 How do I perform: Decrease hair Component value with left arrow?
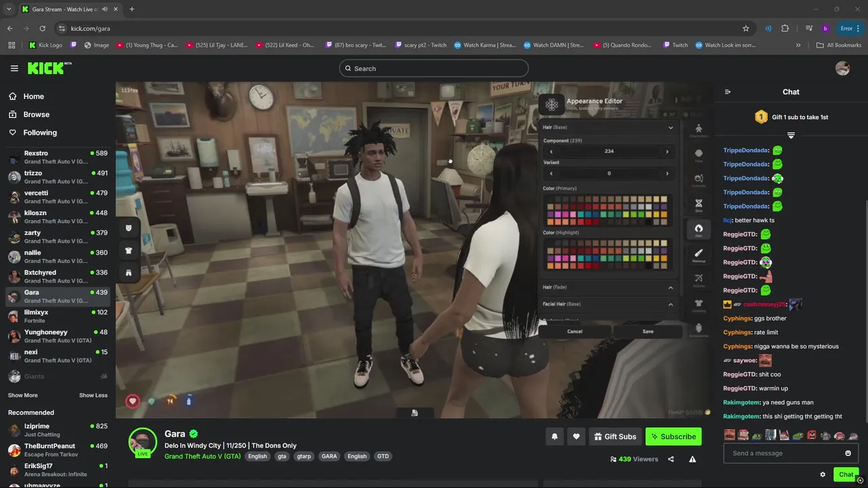click(551, 152)
